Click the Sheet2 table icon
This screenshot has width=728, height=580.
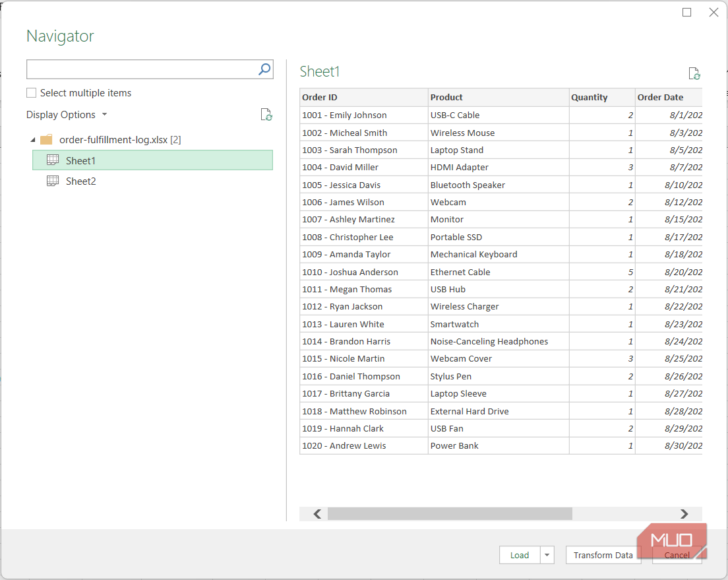(x=53, y=181)
